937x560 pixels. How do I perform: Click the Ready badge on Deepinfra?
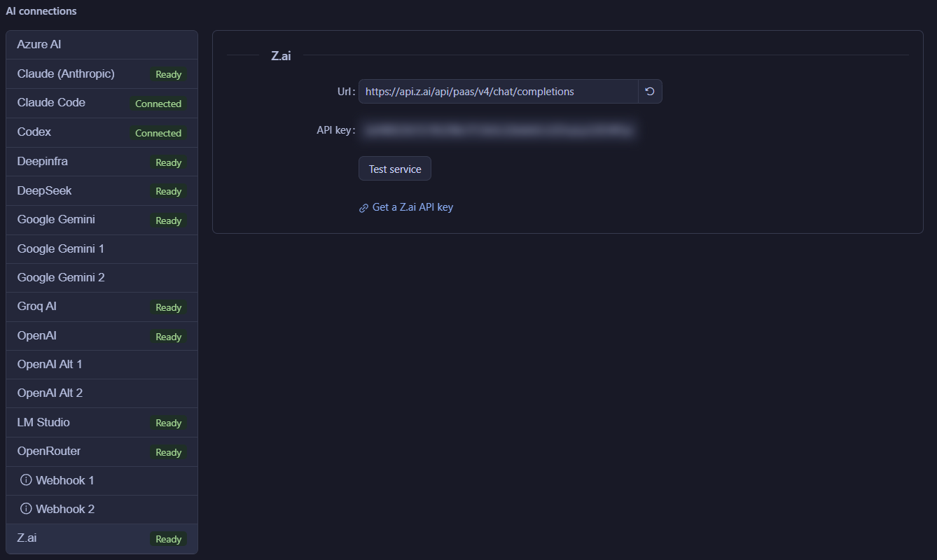pos(169,162)
